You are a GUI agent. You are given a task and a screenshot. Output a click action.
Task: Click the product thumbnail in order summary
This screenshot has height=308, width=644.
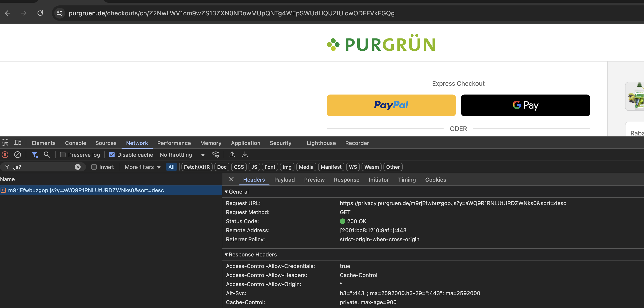click(x=635, y=96)
